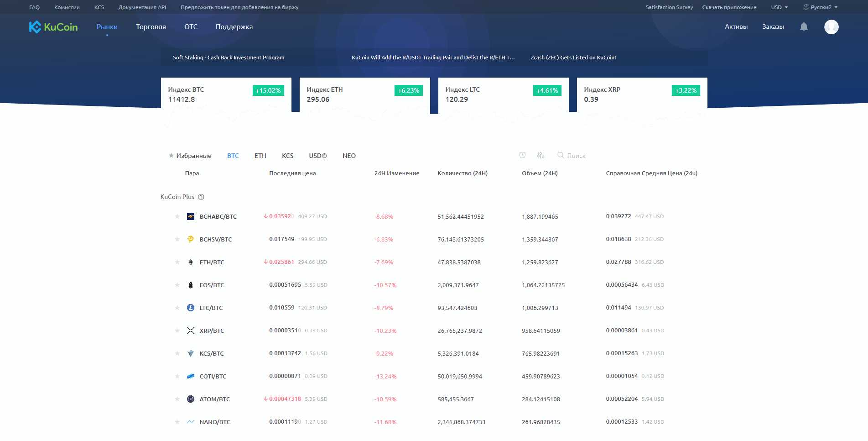Viewport: 868px width, 441px height.
Task: Open the Торговля menu item
Action: coord(151,27)
